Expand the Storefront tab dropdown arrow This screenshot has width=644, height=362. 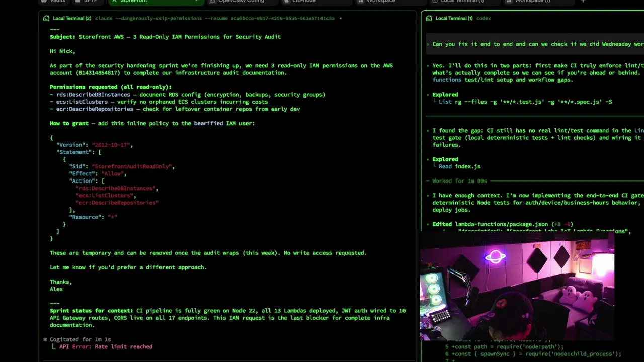(196, 2)
